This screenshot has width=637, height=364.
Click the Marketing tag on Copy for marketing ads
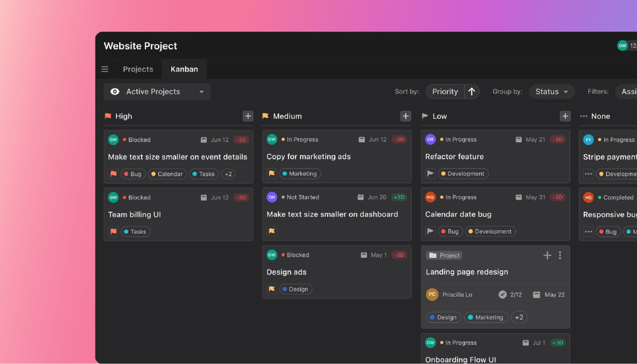click(300, 174)
